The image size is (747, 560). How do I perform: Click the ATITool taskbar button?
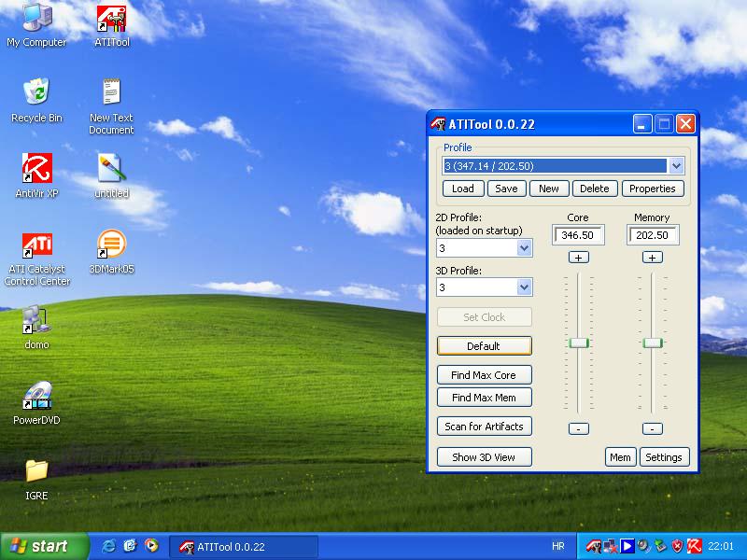pos(243,546)
